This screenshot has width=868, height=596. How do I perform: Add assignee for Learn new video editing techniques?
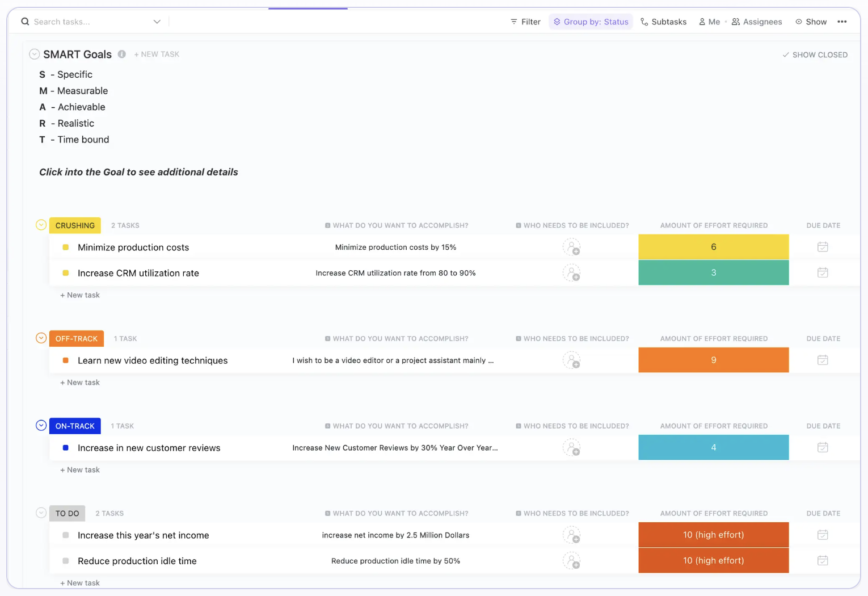tap(571, 360)
